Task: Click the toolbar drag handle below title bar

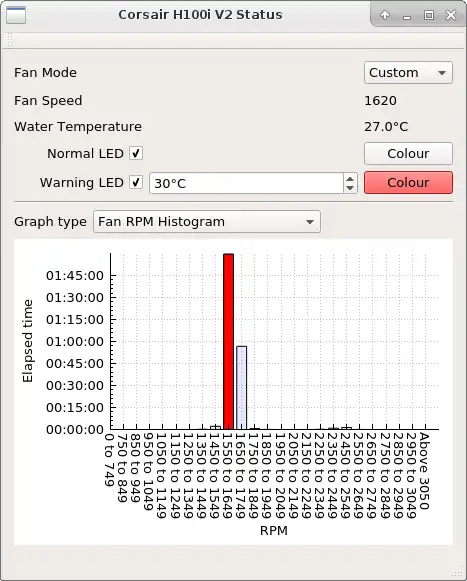Action: (x=10, y=41)
